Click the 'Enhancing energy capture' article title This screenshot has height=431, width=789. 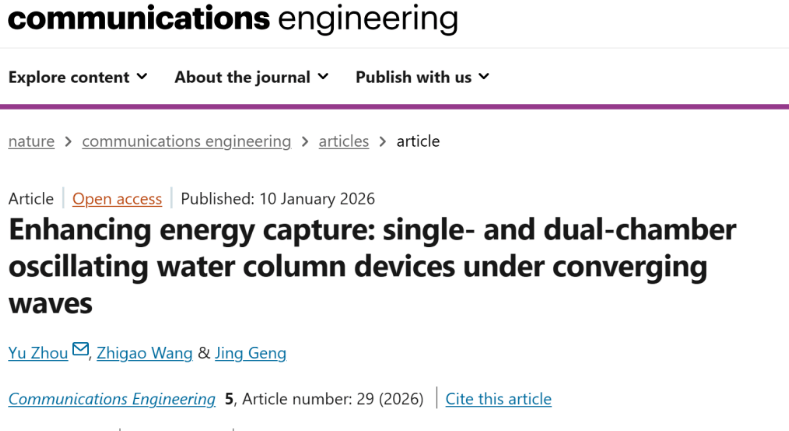click(372, 266)
